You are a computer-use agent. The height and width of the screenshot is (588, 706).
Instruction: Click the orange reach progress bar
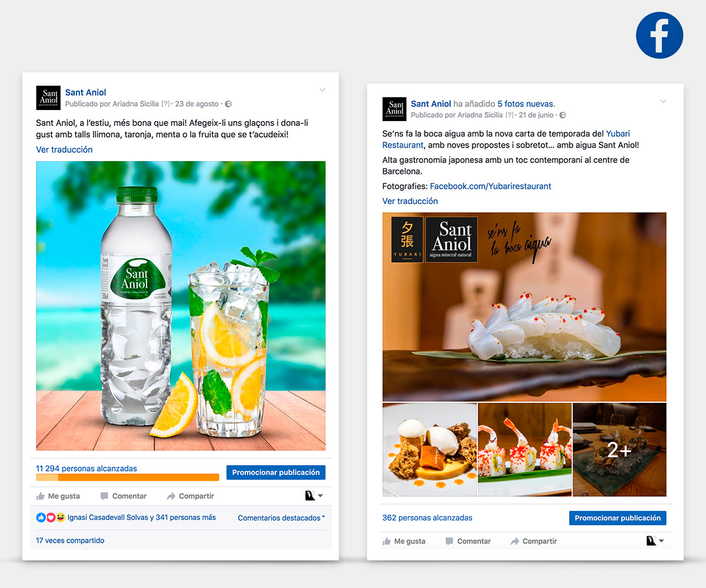pos(128,477)
